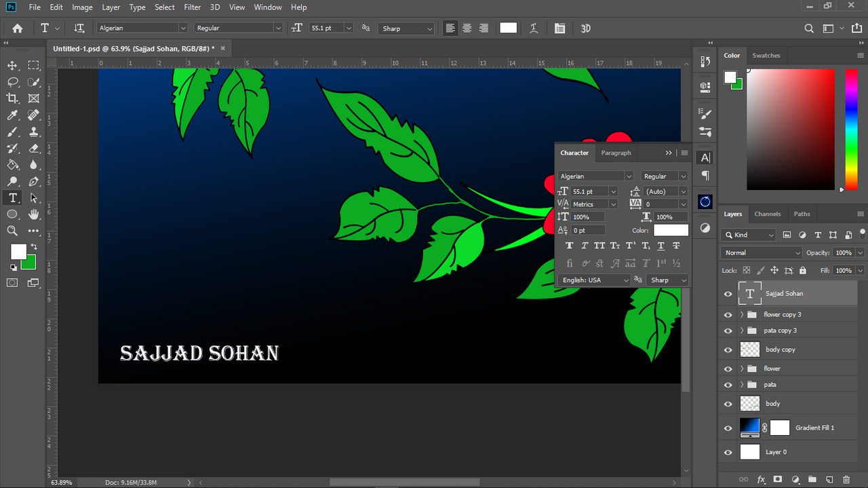Select the Zoom tool in toolbar
868x488 pixels.
12,231
